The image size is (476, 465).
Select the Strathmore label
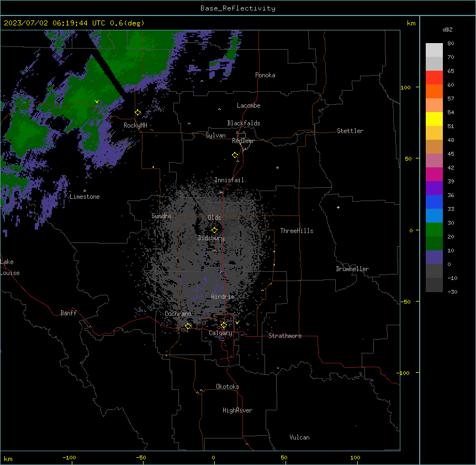[x=285, y=336]
